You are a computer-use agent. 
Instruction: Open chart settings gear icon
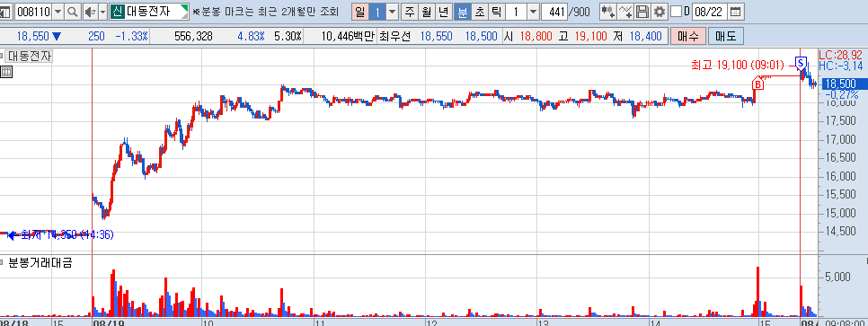tap(659, 12)
